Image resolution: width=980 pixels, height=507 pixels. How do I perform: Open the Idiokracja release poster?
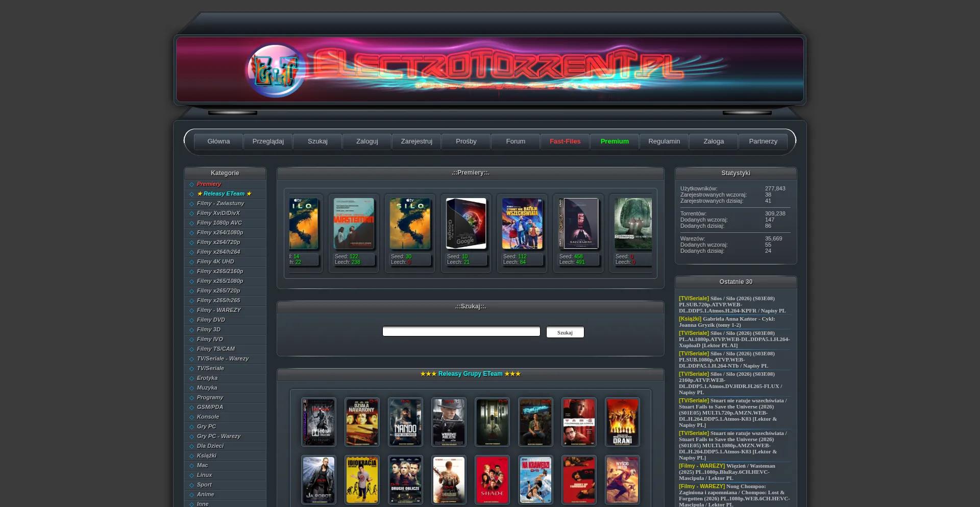tap(362, 480)
